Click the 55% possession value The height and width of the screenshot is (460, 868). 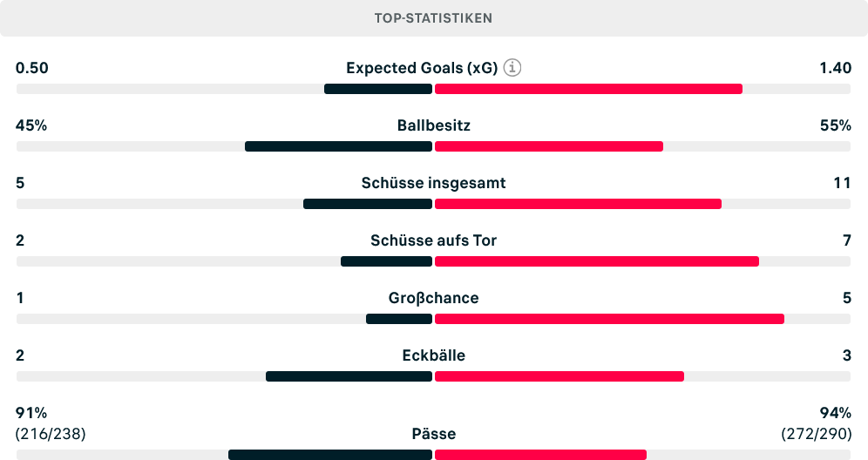(x=836, y=125)
